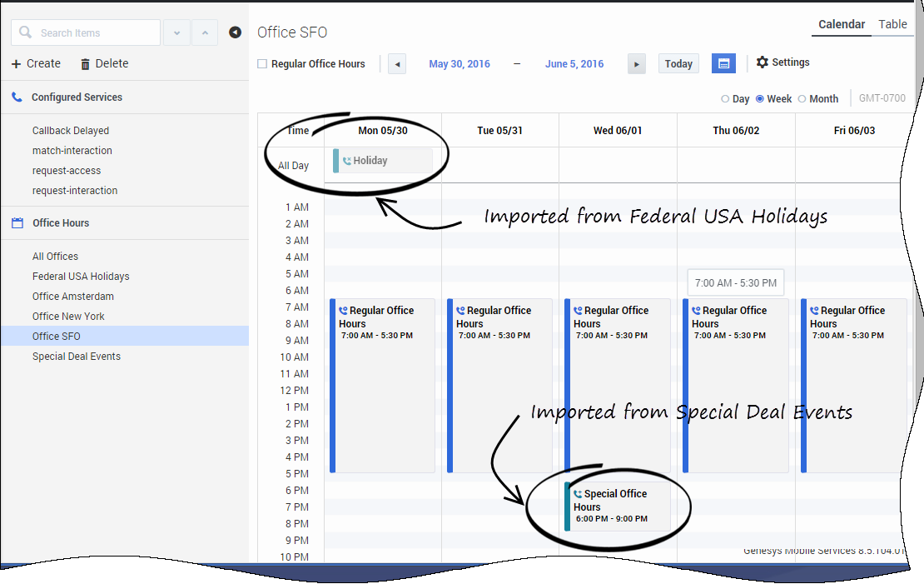Click the search down chevron button
924x584 pixels.
176,32
